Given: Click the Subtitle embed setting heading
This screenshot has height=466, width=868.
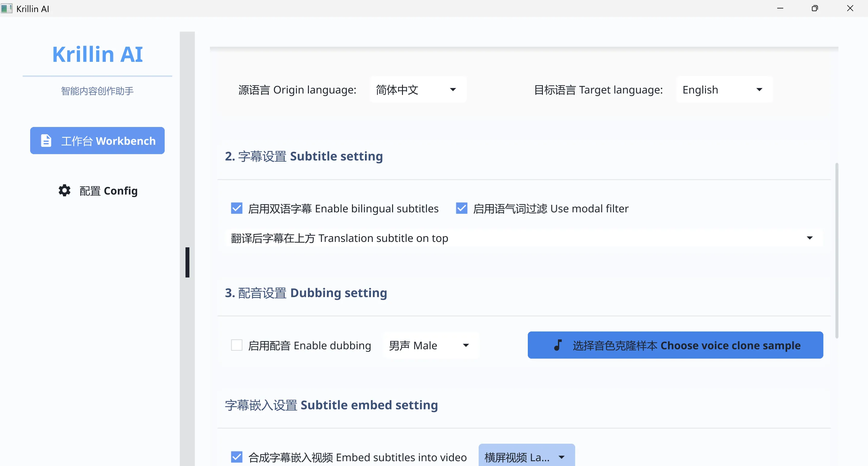Looking at the screenshot, I should 331,405.
